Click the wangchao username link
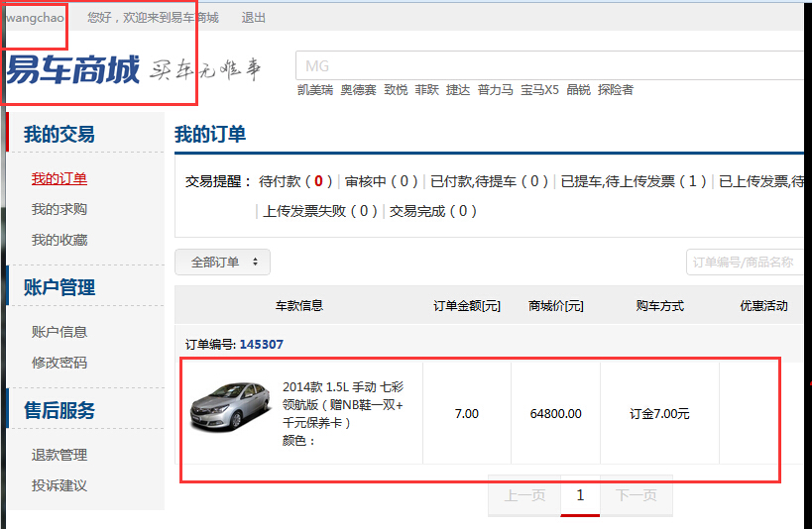The height and width of the screenshot is (529, 812). (x=36, y=18)
